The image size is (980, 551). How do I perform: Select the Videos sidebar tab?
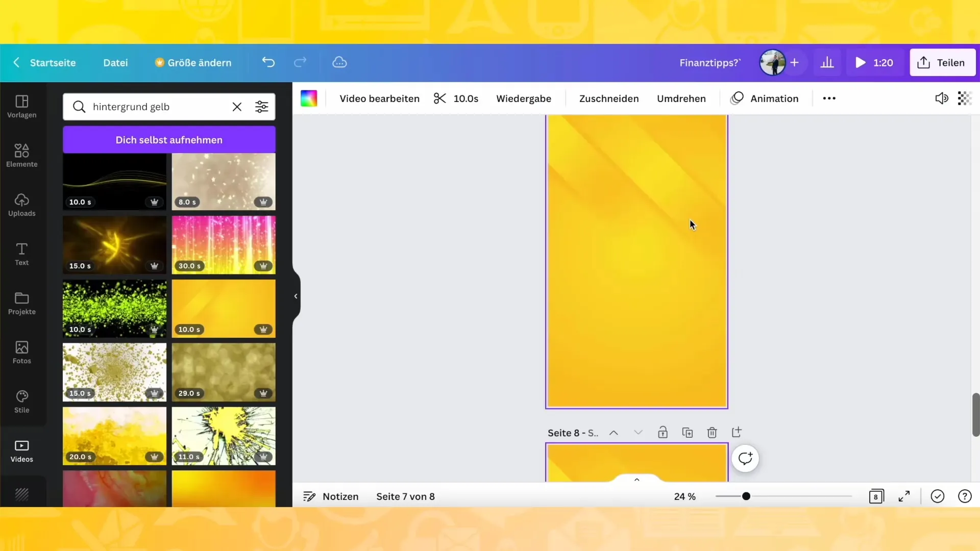click(x=21, y=451)
